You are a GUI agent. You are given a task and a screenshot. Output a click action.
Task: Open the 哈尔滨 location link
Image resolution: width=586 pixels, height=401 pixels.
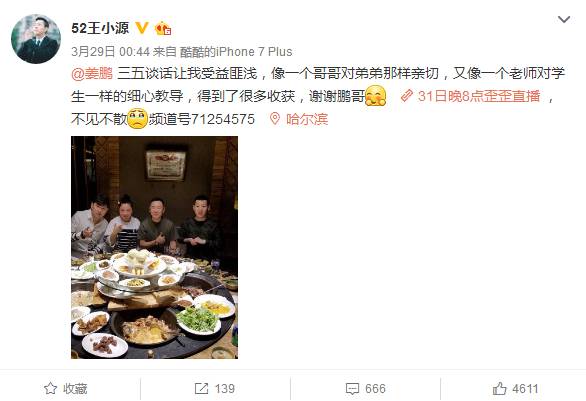tap(307, 119)
